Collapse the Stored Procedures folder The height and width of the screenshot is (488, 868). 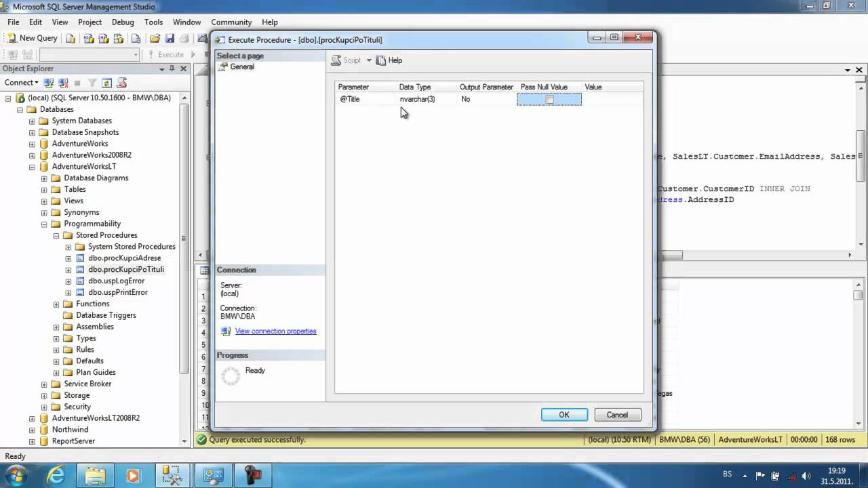coord(56,235)
